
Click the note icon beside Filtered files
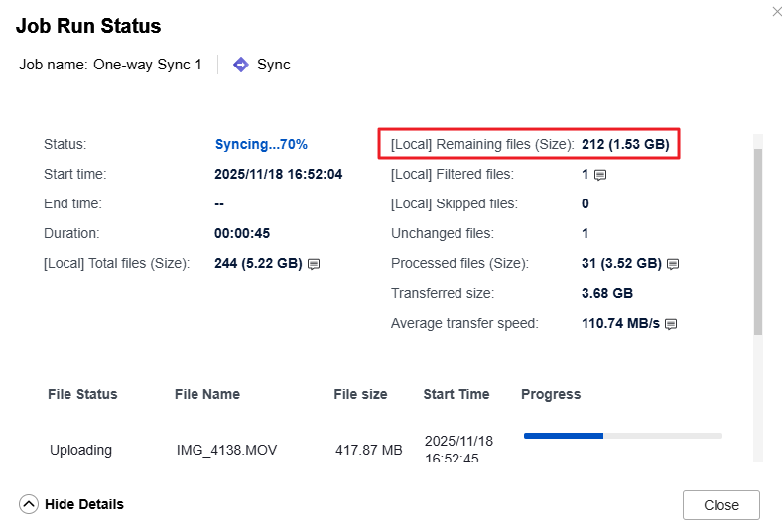[x=599, y=175]
